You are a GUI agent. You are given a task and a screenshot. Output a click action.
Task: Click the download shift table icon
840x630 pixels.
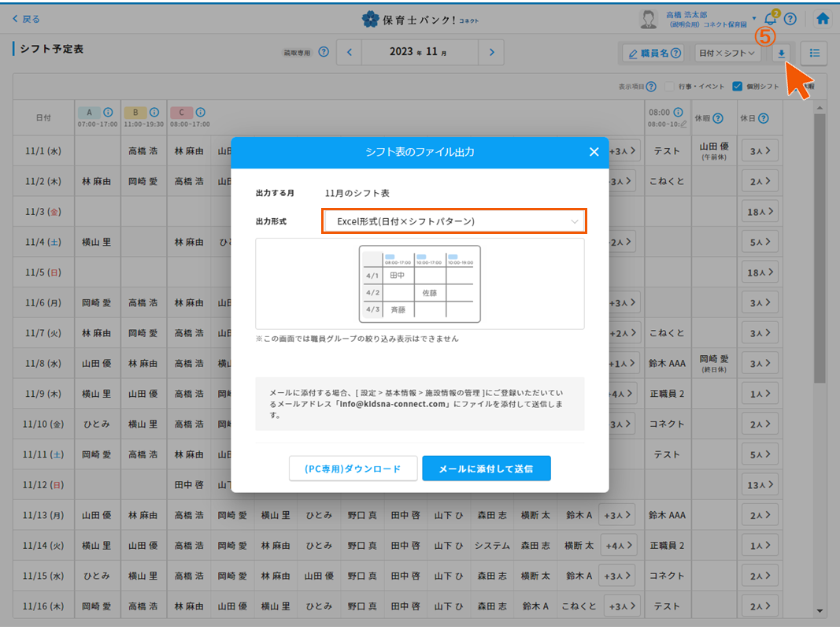pos(781,53)
